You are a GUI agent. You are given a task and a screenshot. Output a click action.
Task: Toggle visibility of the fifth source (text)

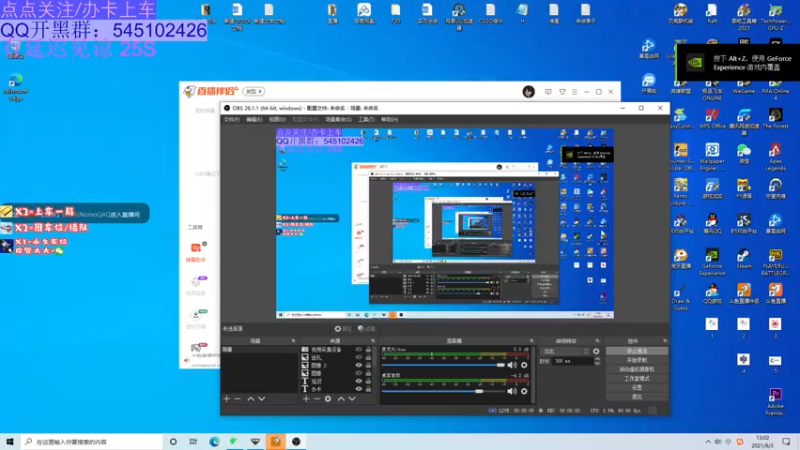tap(359, 381)
